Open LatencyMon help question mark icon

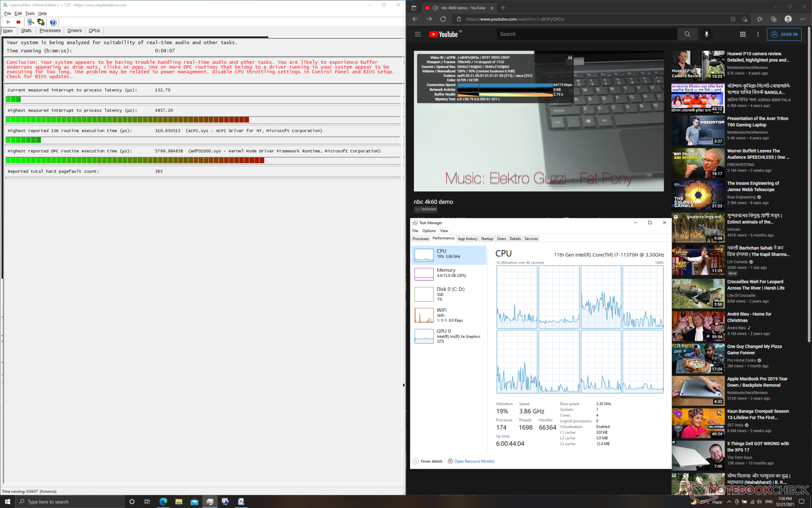[53, 22]
